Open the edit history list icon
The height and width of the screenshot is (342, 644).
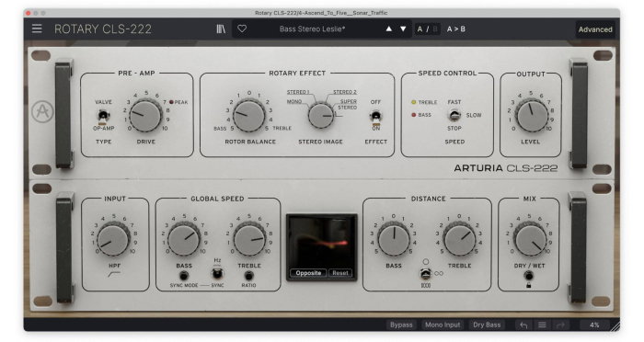[x=542, y=325]
